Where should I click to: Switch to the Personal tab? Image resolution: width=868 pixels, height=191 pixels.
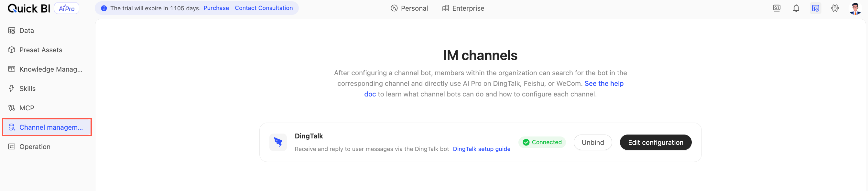tap(409, 8)
